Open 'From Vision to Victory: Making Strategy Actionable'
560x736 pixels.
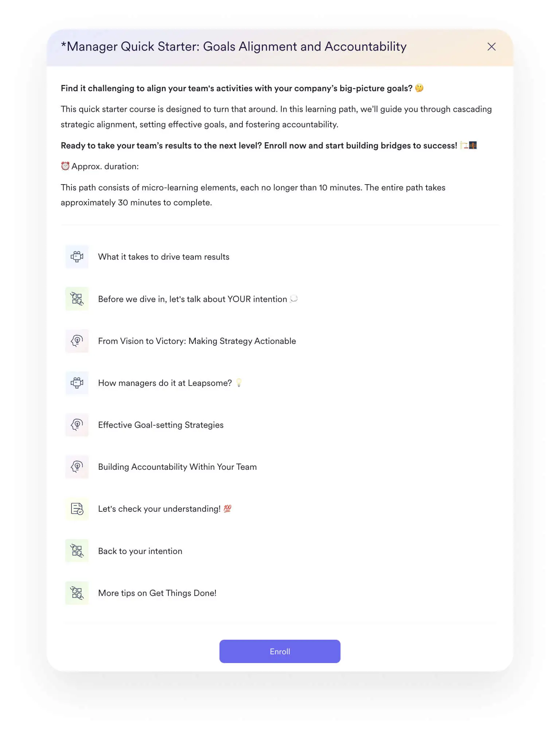click(x=197, y=341)
